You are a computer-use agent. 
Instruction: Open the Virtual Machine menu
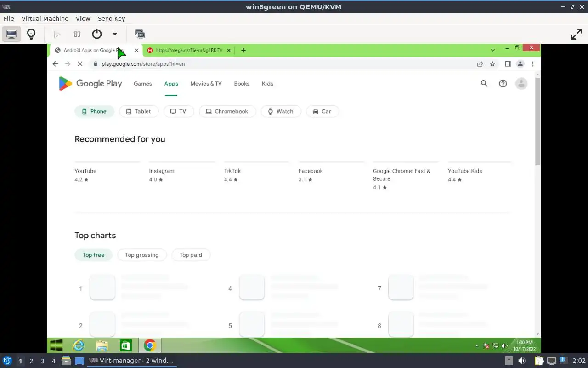45,18
